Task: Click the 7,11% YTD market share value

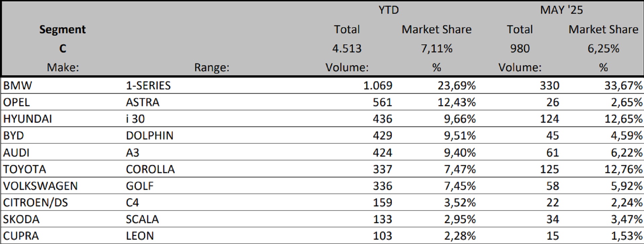Action: pos(436,49)
